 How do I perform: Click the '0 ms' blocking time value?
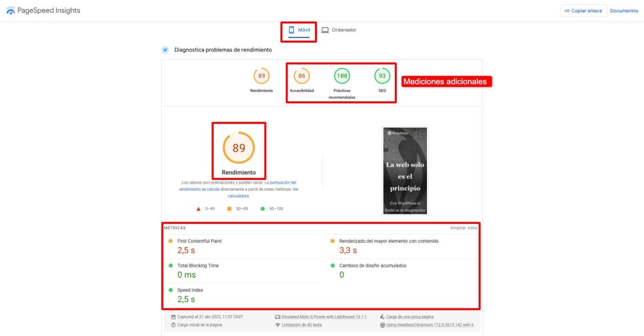pos(186,275)
